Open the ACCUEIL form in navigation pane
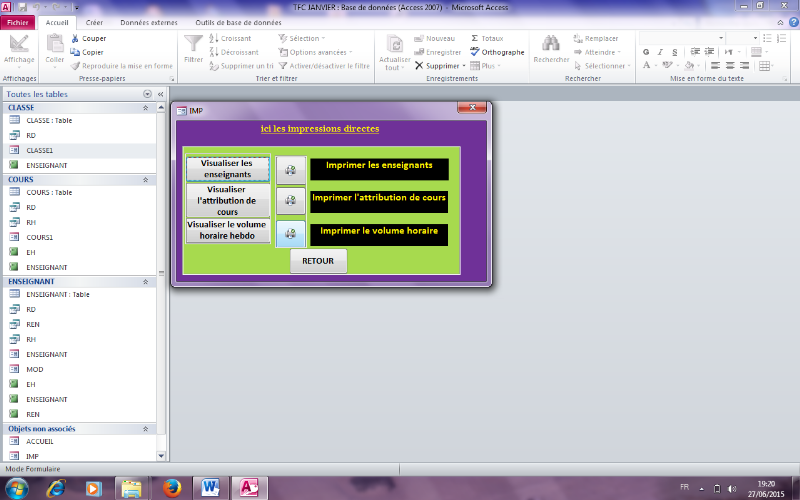800x500 pixels. point(40,441)
